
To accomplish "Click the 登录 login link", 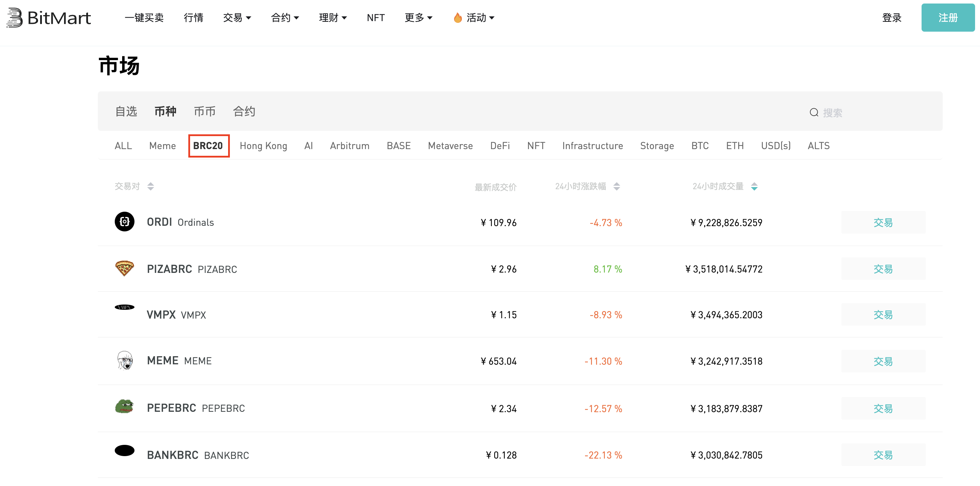I will pyautogui.click(x=892, y=18).
